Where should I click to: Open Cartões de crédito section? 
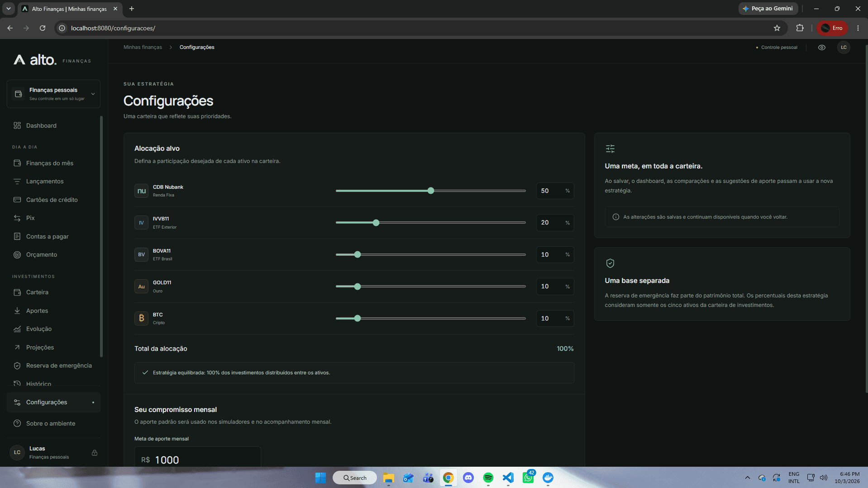click(x=53, y=200)
